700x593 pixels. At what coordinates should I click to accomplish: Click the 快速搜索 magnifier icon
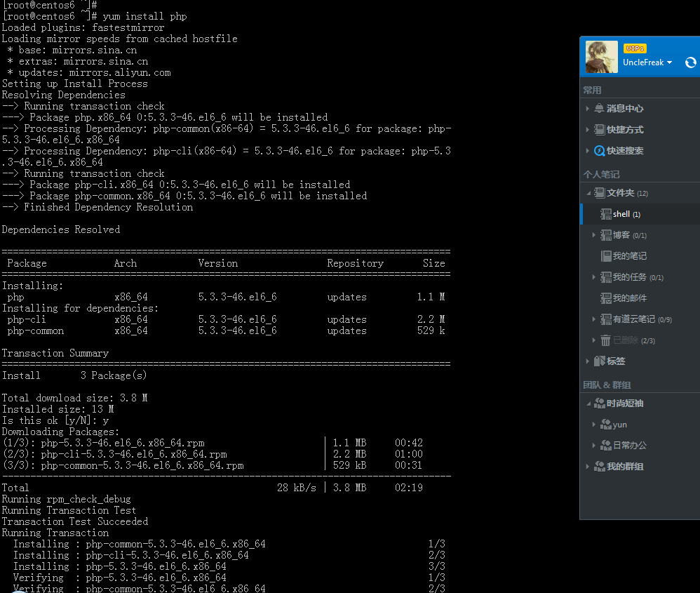click(x=598, y=150)
